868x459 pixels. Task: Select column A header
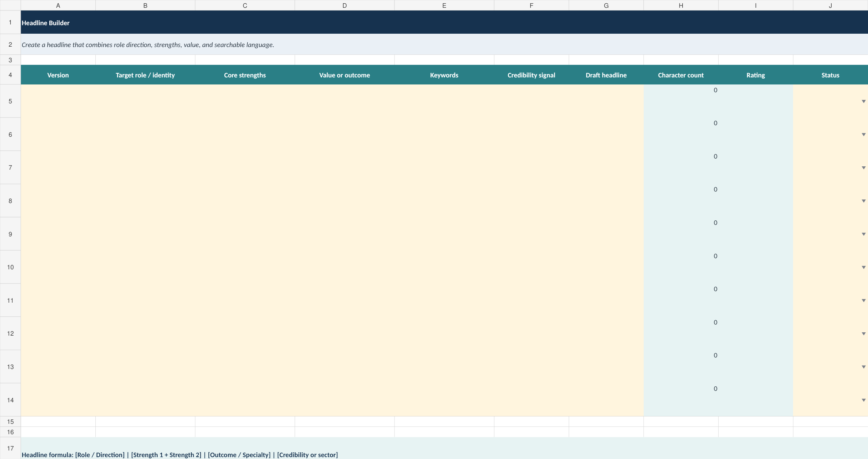[58, 5]
